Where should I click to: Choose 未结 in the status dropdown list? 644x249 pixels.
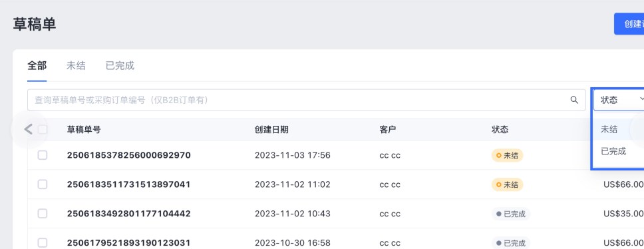[609, 129]
